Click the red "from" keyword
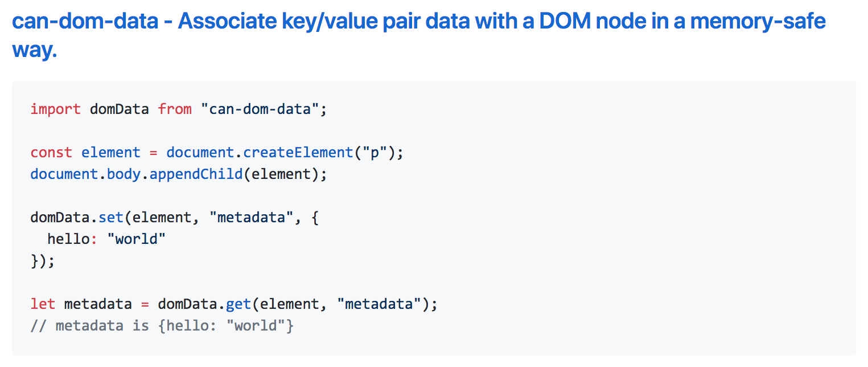868x367 pixels. (175, 109)
